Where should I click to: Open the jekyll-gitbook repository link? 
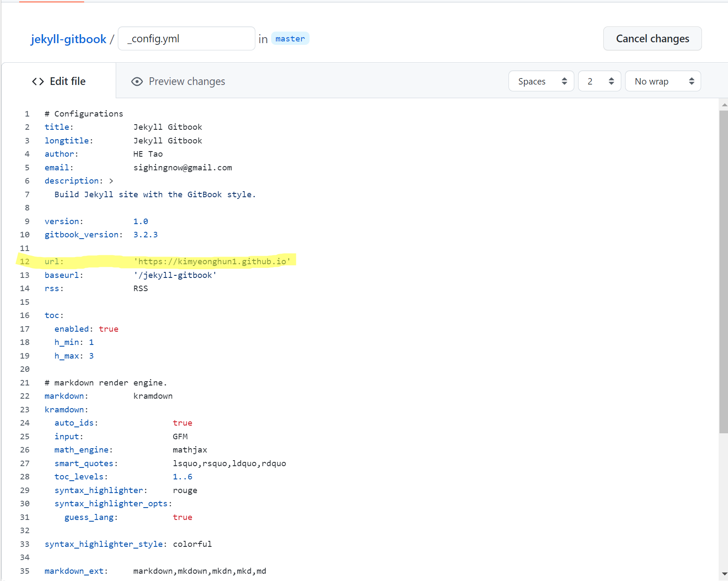click(68, 39)
